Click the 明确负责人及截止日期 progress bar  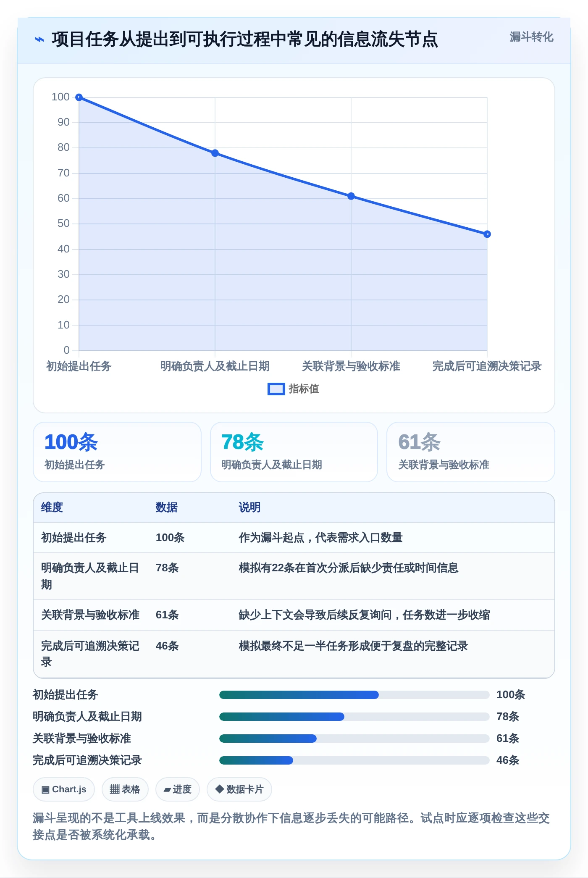[354, 717]
